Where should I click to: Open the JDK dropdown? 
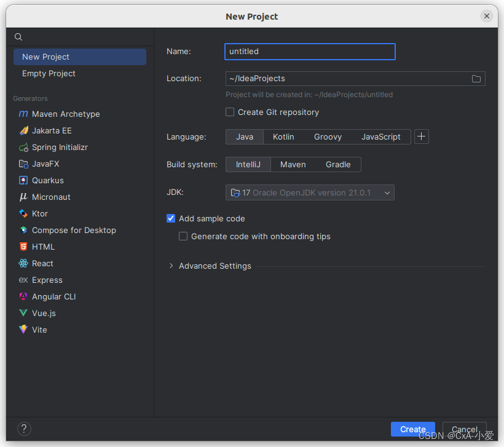pyautogui.click(x=310, y=192)
